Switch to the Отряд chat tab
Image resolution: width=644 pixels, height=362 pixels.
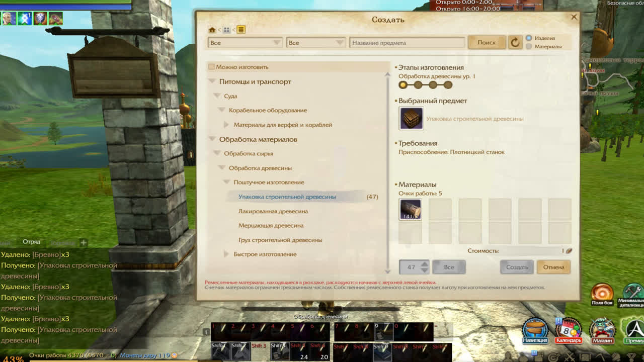coord(31,242)
